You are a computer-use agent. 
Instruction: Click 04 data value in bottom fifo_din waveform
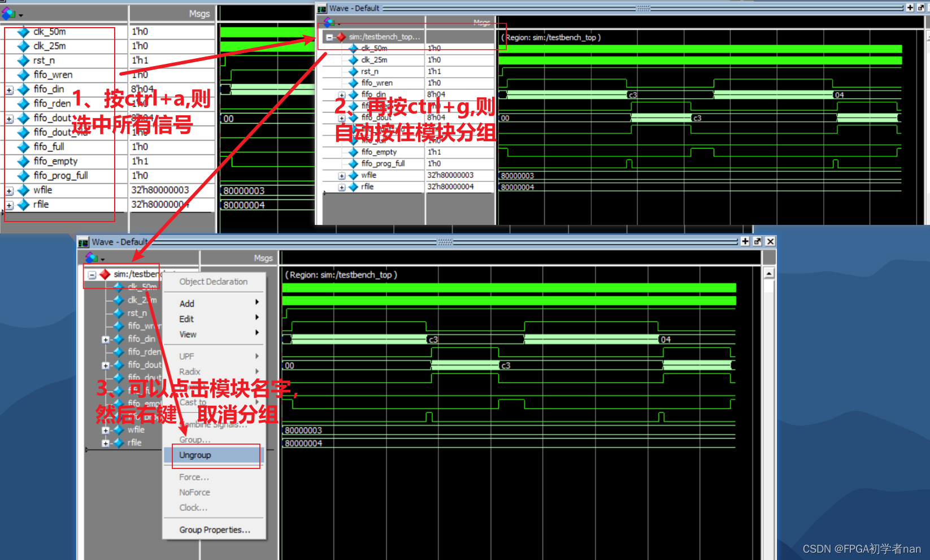pyautogui.click(x=666, y=340)
